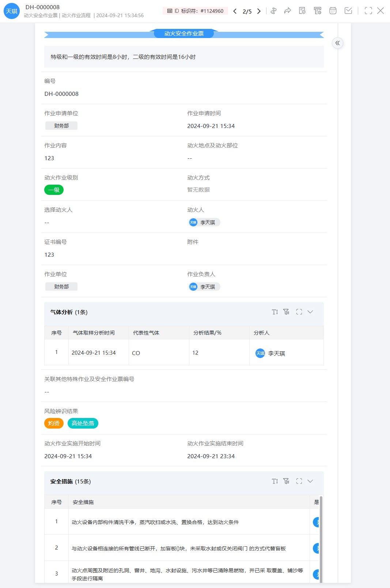
Task: Maximize the 安全措施 table with its fullscreen icon
Action: [299, 481]
